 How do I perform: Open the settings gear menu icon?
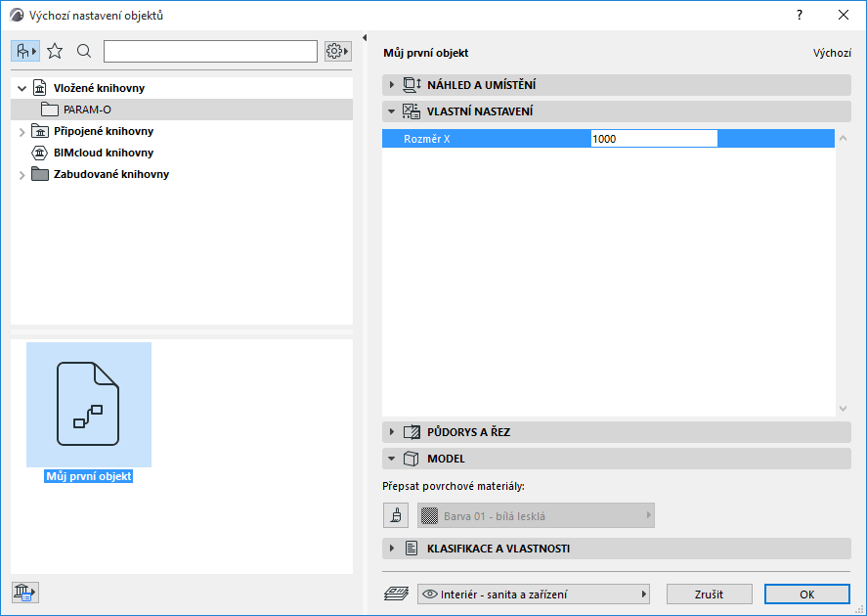coord(336,50)
